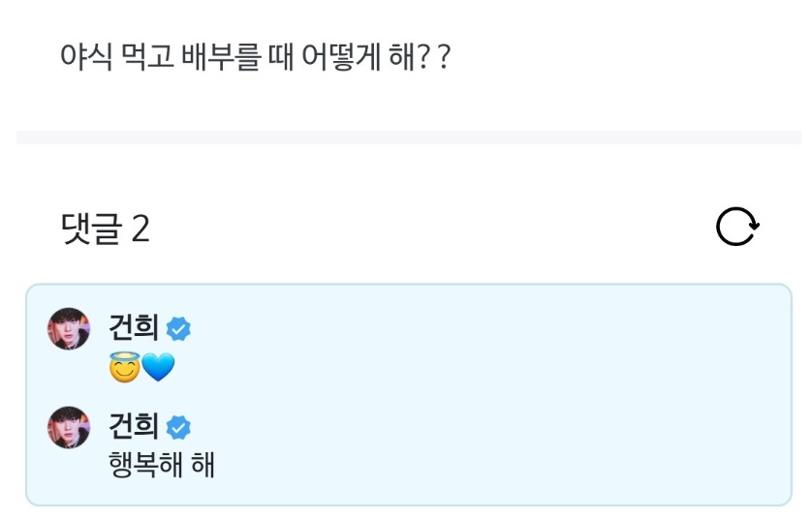
Task: Click the comment count number 2
Action: (x=141, y=229)
